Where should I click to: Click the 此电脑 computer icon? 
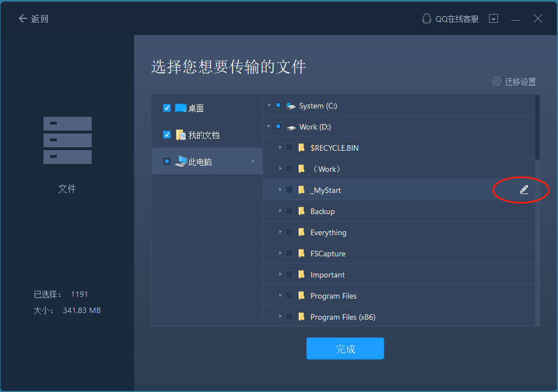point(181,162)
